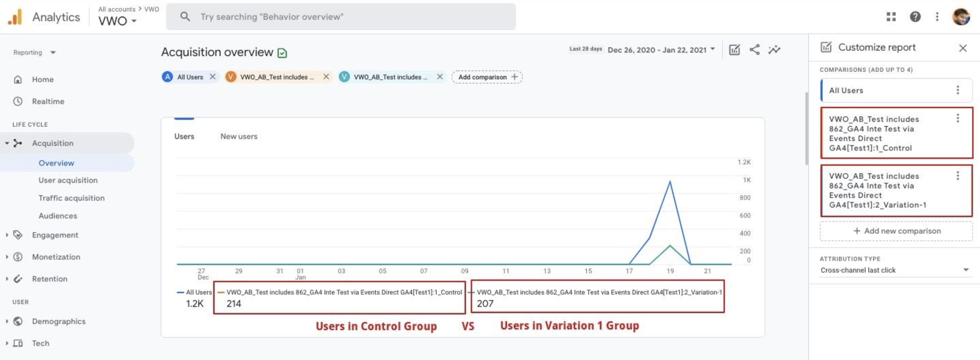The width and height of the screenshot is (980, 360).
Task: Remove the All Users comparison chip
Action: pos(213,77)
